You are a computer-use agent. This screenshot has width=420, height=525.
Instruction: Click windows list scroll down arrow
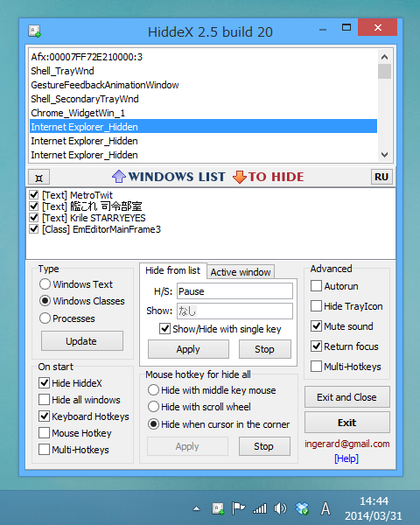(384, 154)
